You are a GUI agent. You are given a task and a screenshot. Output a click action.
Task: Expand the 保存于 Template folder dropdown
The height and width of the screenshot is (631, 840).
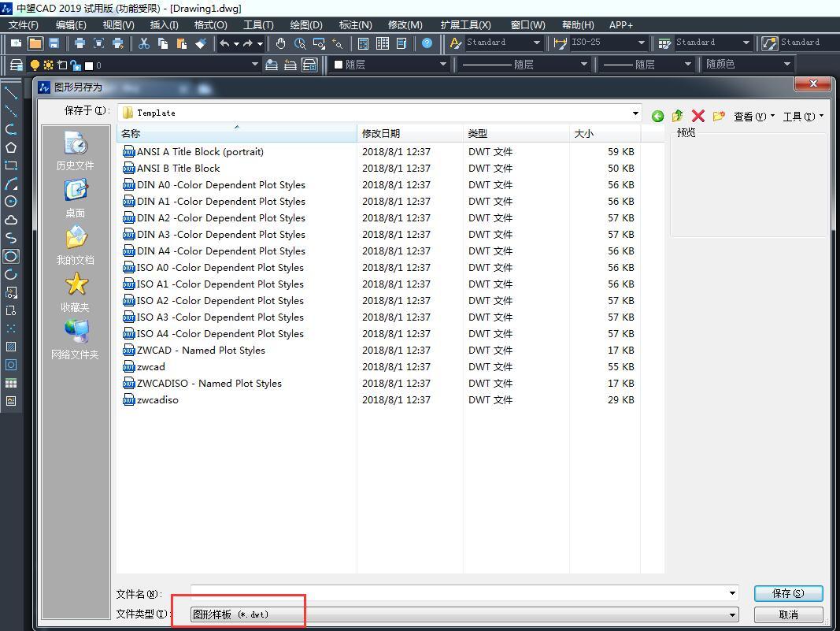point(635,113)
